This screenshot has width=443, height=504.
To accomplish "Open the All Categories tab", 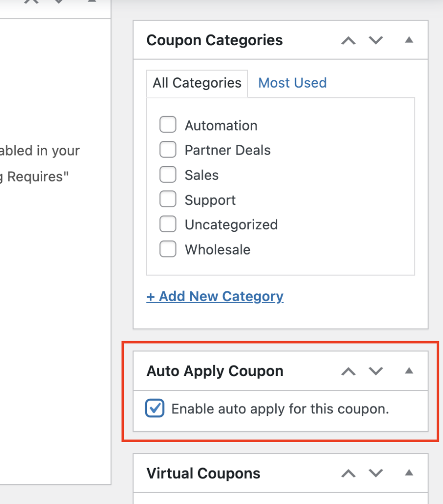I will point(197,83).
